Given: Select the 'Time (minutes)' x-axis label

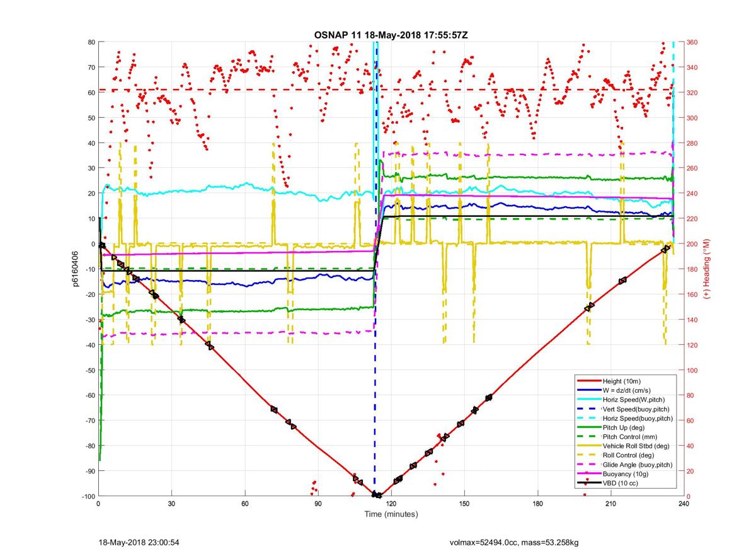Looking at the screenshot, I should tap(391, 514).
